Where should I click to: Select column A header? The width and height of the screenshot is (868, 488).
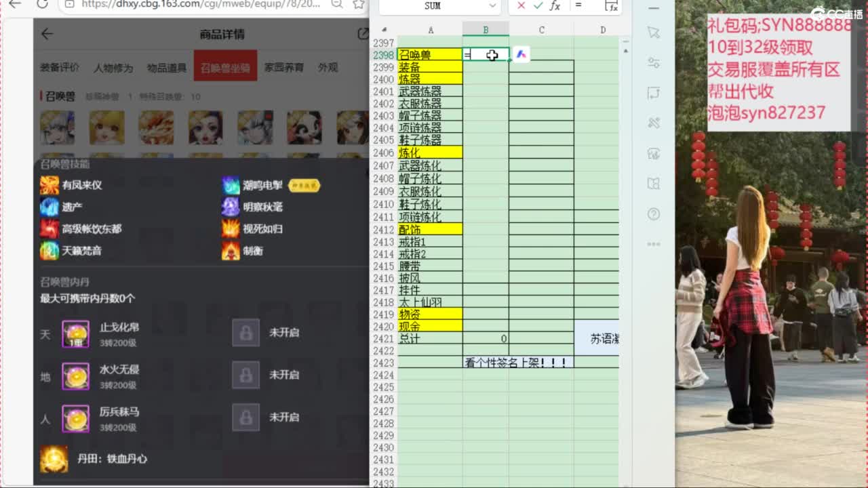pos(430,30)
